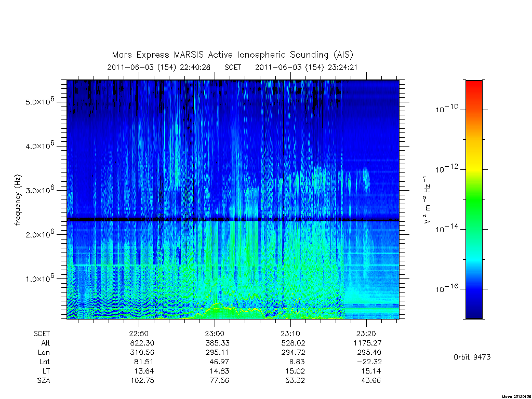This screenshot has height=399, width=532.
Task: Click the 'SZA' row label
Action: (x=44, y=381)
